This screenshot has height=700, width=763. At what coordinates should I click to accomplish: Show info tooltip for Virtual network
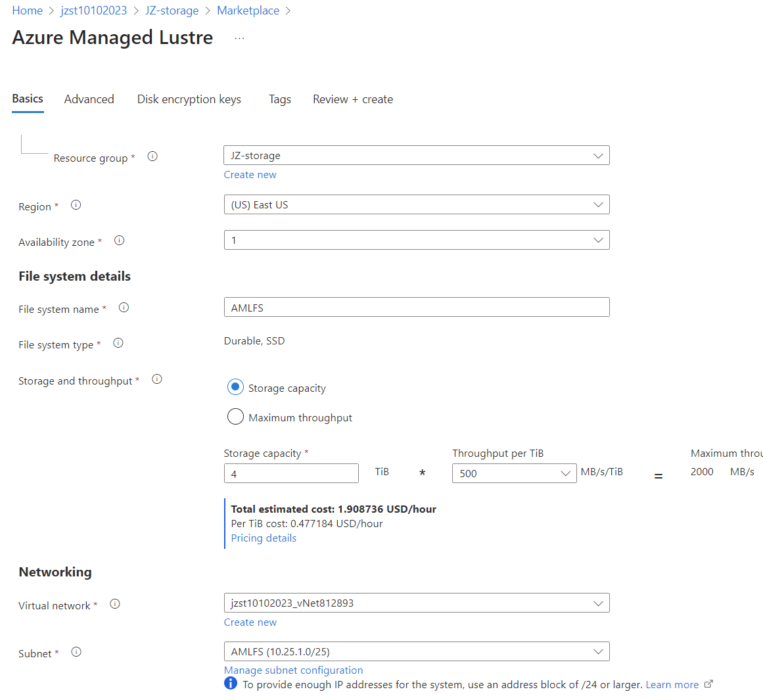click(115, 604)
